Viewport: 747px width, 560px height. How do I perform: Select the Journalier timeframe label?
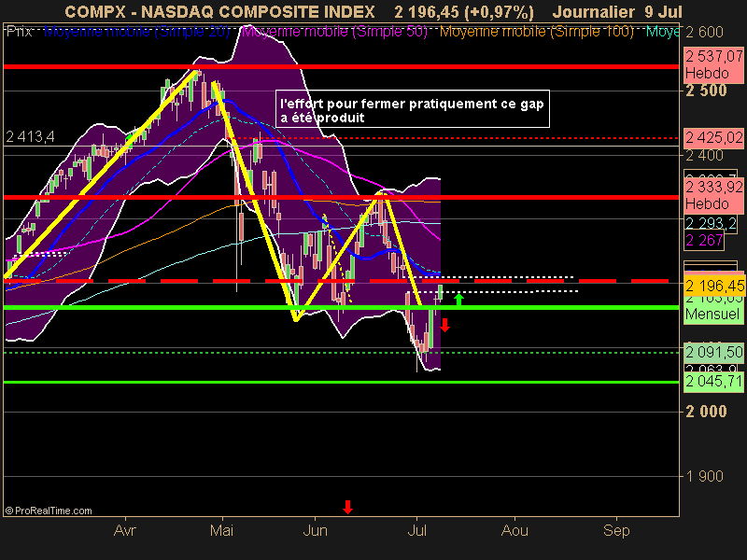(x=593, y=12)
